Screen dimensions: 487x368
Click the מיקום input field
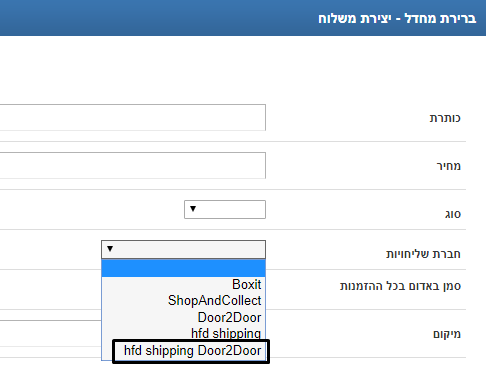point(51,333)
